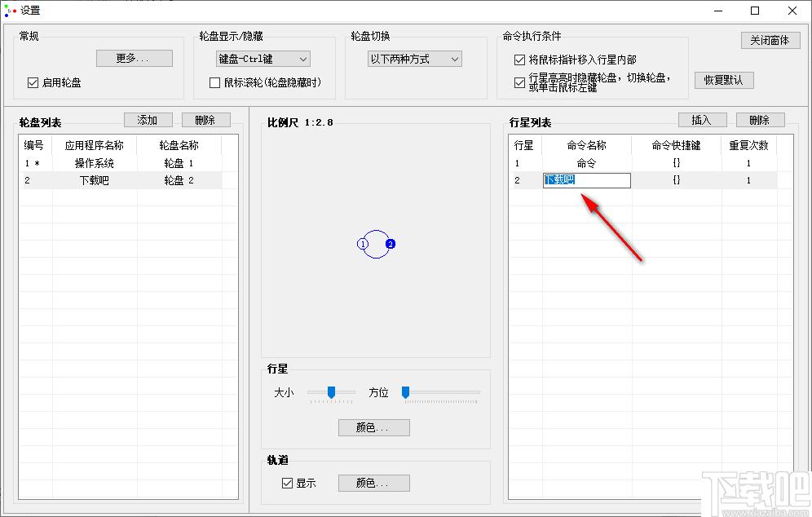
Task: Click 行星 column header
Action: pos(524,145)
